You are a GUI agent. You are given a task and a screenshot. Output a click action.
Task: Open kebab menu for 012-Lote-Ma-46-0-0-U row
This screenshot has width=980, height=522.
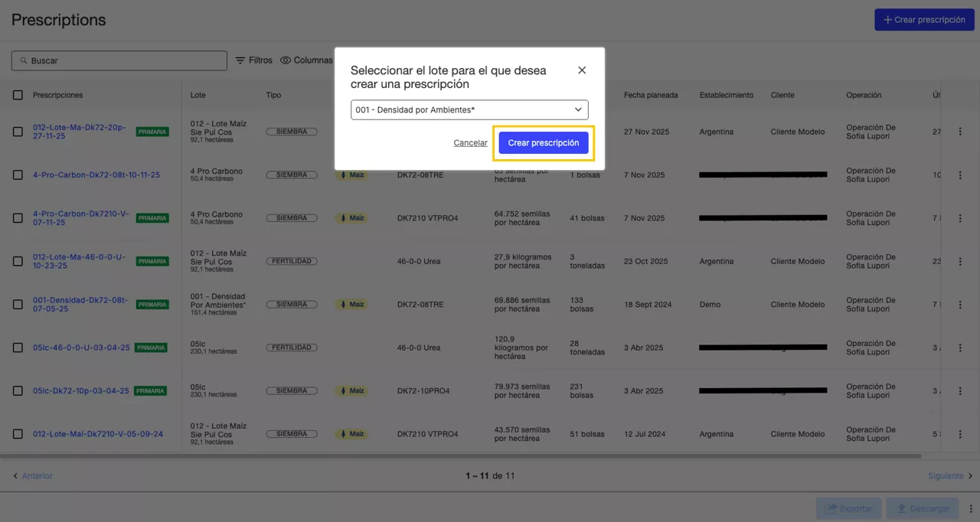(x=960, y=261)
